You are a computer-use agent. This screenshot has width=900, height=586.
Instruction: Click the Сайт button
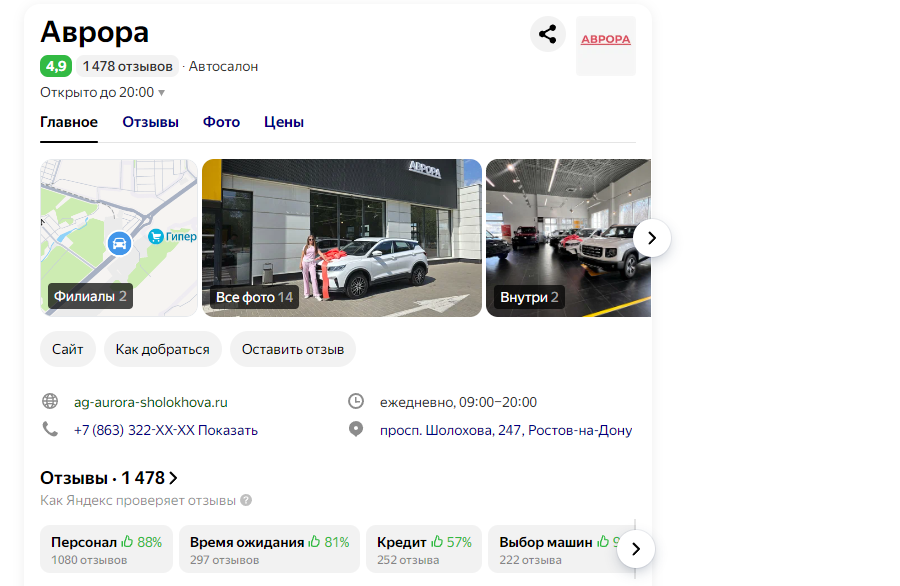click(x=68, y=349)
